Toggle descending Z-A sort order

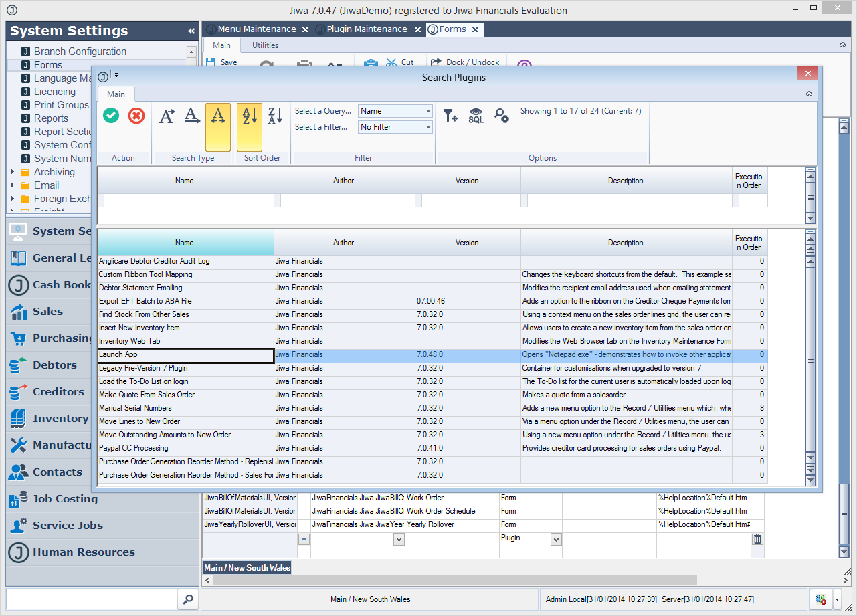(x=275, y=116)
